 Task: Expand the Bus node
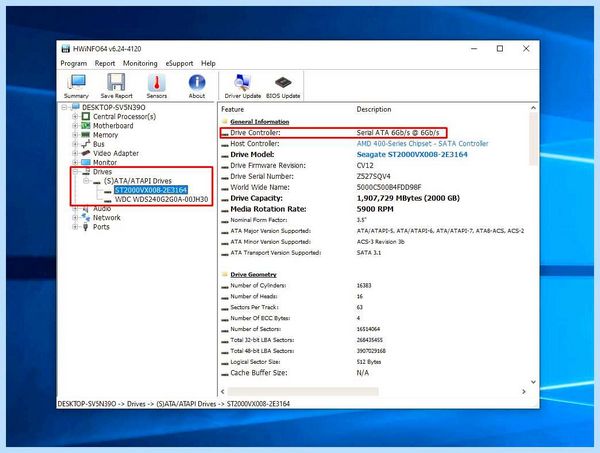75,144
